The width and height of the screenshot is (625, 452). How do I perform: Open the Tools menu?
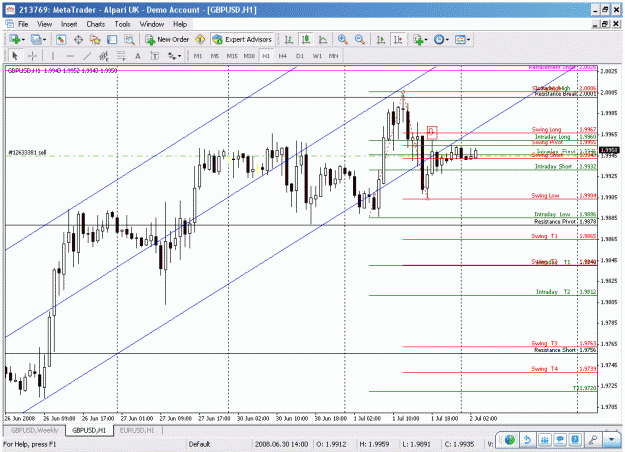pos(122,24)
